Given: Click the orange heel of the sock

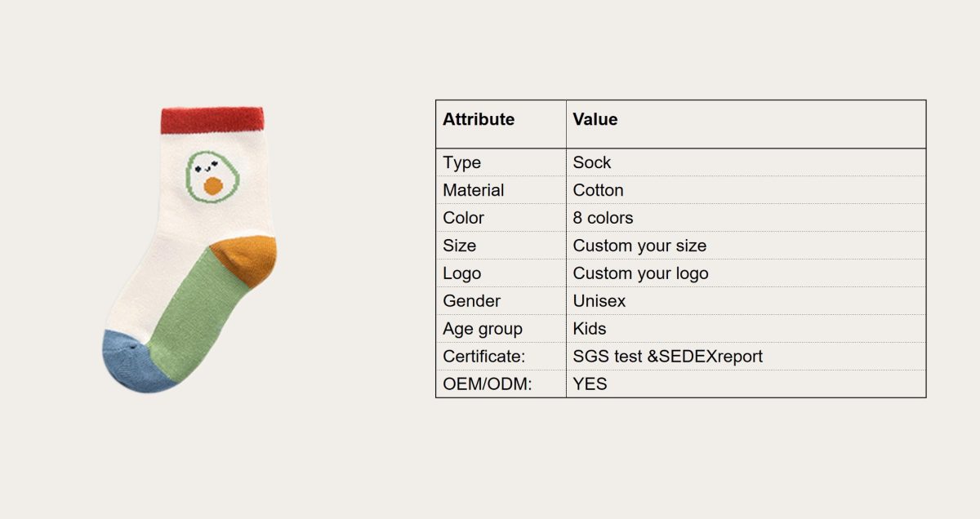Looking at the screenshot, I should pyautogui.click(x=246, y=258).
